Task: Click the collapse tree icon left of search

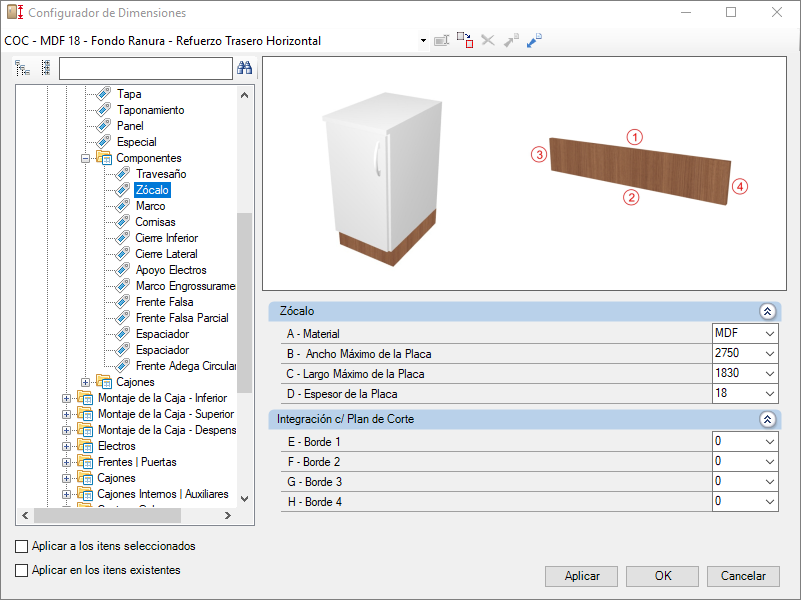Action: click(22, 68)
